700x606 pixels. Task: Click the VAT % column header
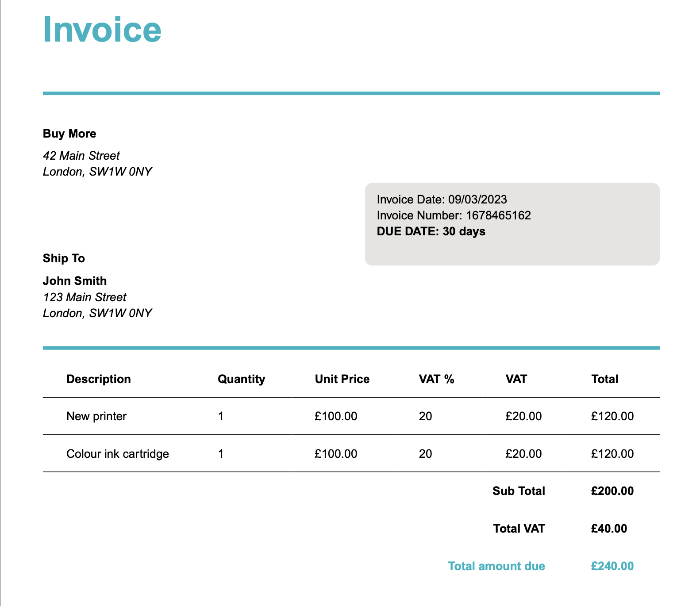437,379
